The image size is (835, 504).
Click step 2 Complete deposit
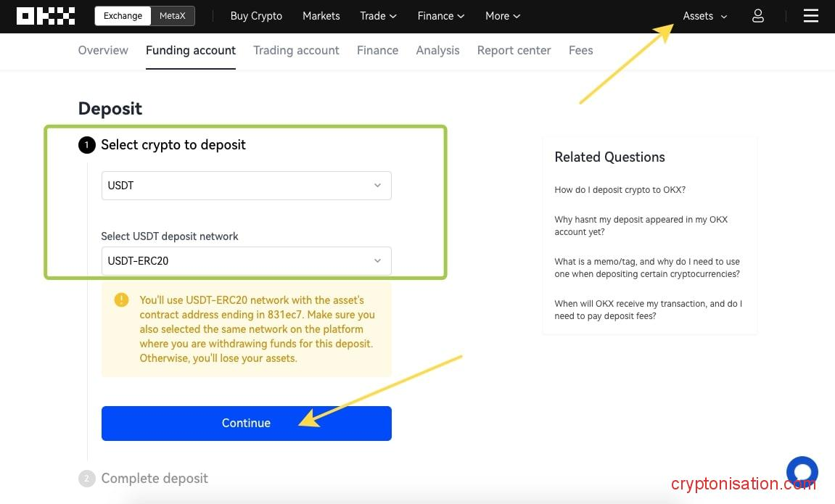coord(154,479)
